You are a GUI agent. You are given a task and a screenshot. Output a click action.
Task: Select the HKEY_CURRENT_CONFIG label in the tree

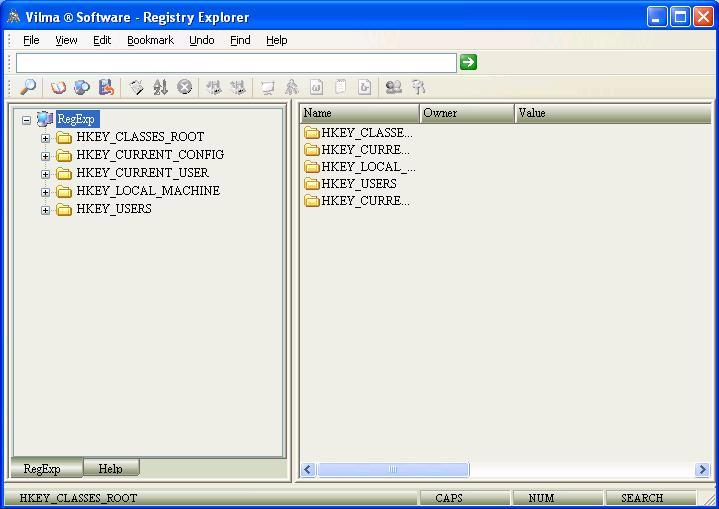150,155
